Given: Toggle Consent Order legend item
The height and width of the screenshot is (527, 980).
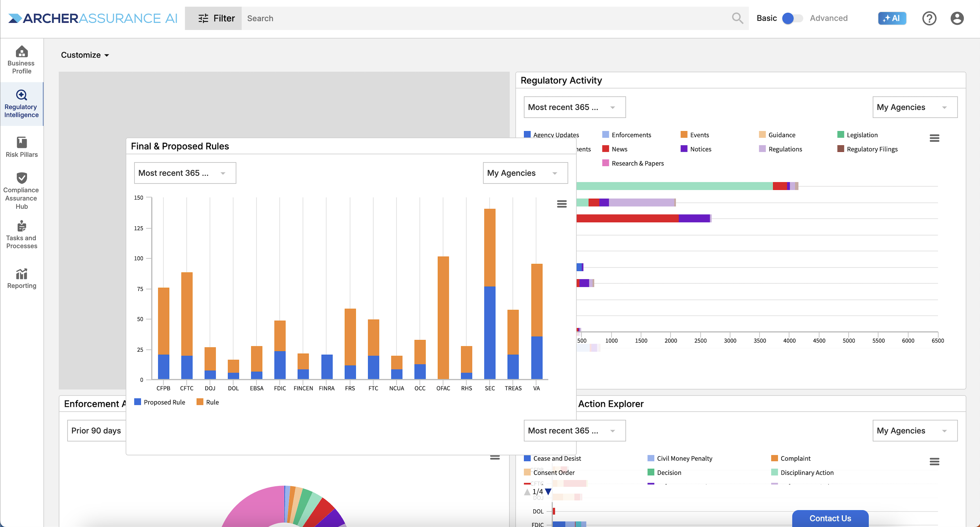Looking at the screenshot, I should coord(549,473).
